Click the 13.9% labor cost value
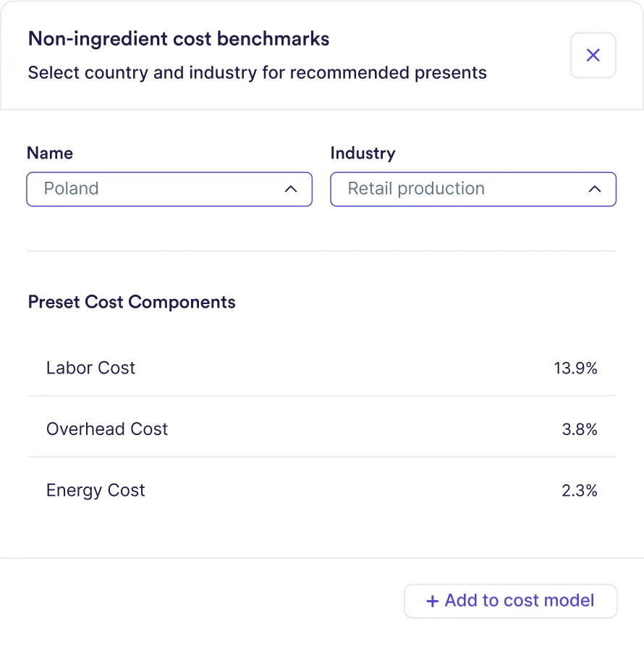This screenshot has width=644, height=645. point(575,368)
